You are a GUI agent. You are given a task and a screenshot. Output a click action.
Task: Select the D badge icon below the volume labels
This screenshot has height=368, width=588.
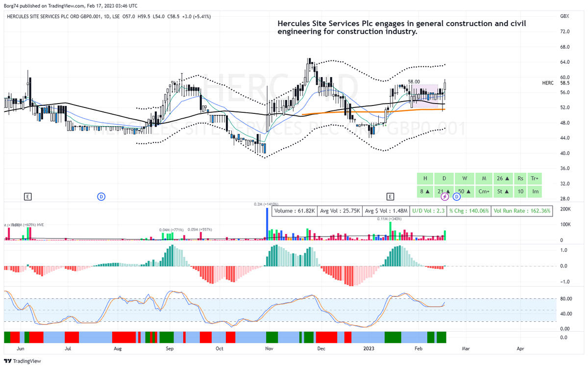[101, 196]
